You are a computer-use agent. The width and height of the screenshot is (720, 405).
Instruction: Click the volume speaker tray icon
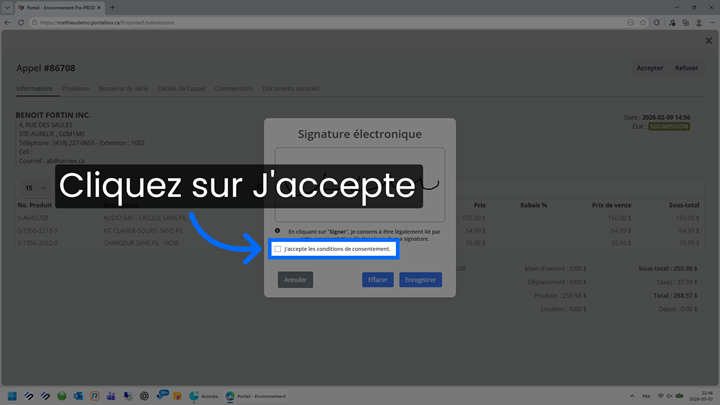tap(669, 396)
